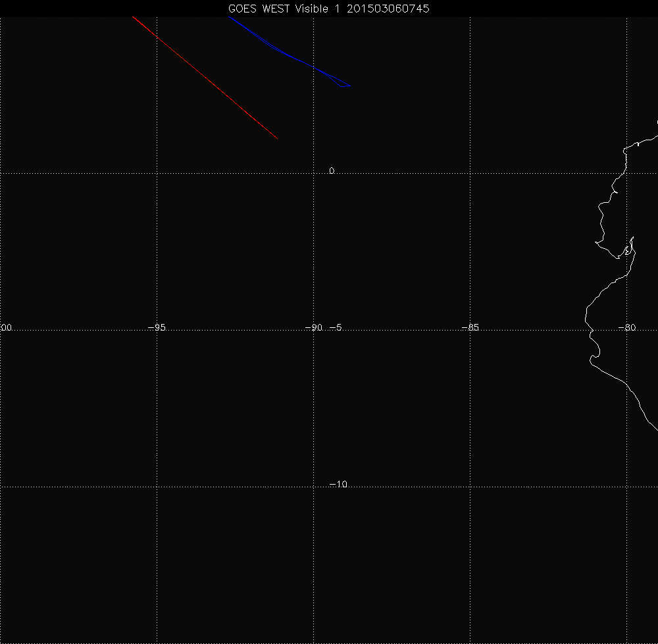Select the -5 latitude label
658x644 pixels.
(x=335, y=328)
